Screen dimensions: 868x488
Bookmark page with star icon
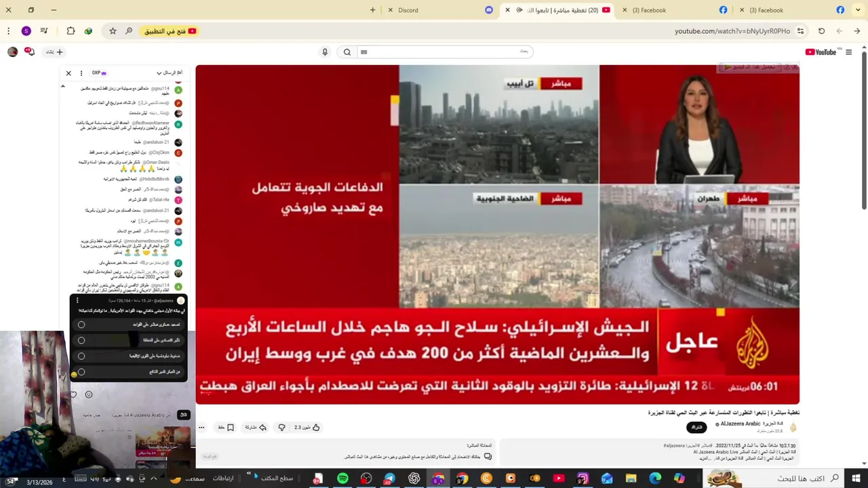[113, 31]
